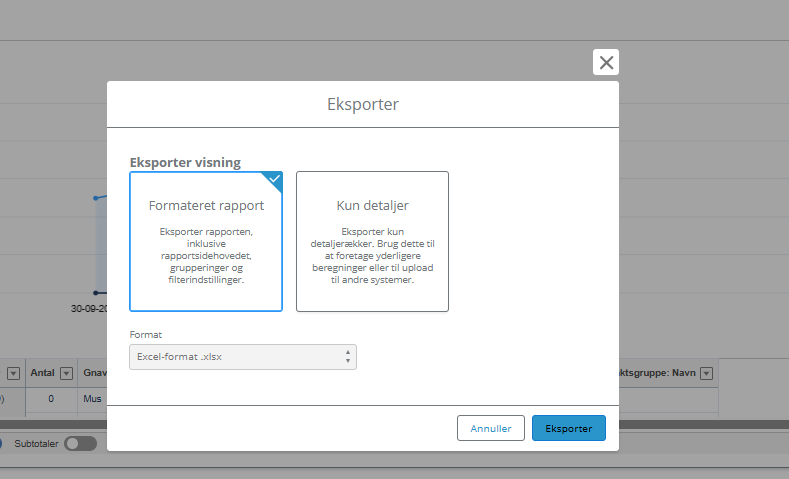Toggle the Subtotaler switch
This screenshot has height=479, width=789.
pos(80,443)
